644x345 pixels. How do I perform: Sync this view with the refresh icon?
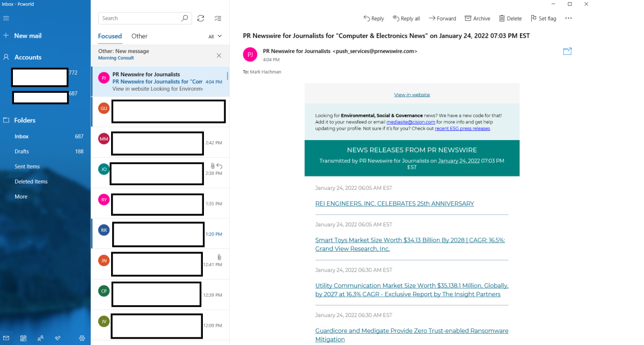tap(201, 18)
